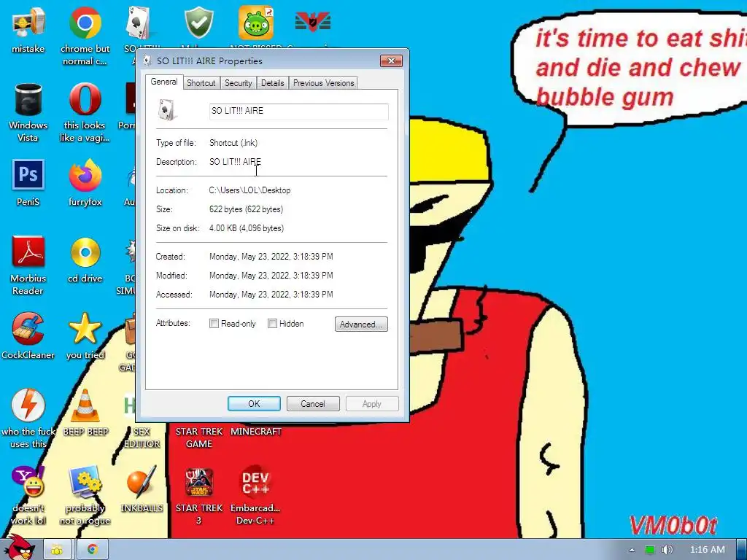Image resolution: width=747 pixels, height=560 pixels.
Task: Open the pinned folder taskbar button
Action: pyautogui.click(x=57, y=550)
